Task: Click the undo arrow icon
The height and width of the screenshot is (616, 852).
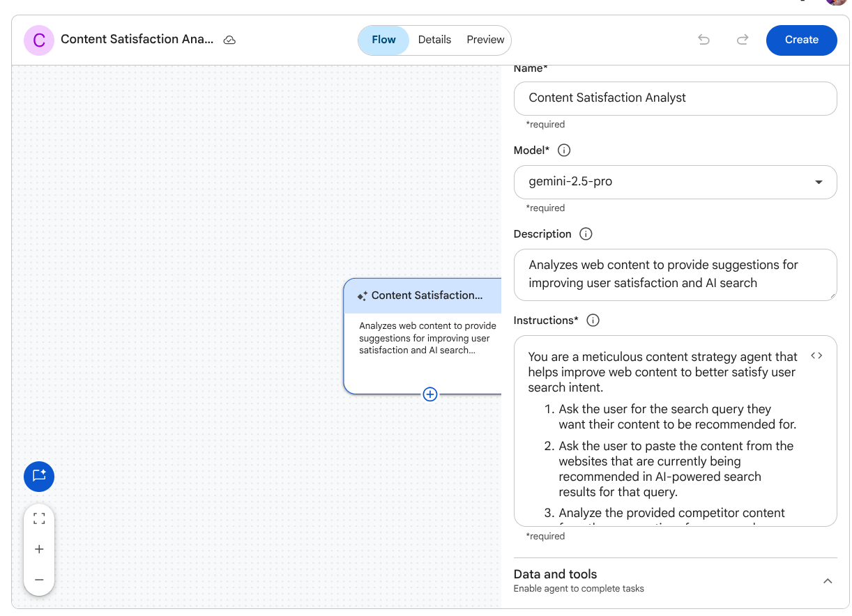Action: point(703,40)
